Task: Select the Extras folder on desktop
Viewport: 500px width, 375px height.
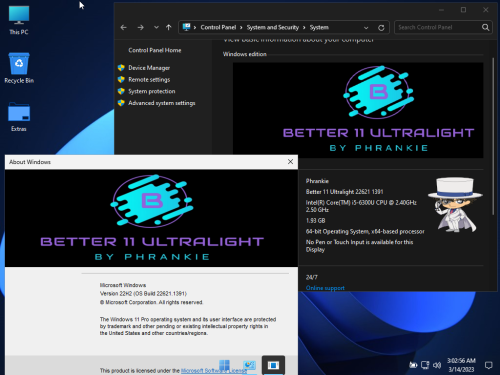Action: pos(19,117)
